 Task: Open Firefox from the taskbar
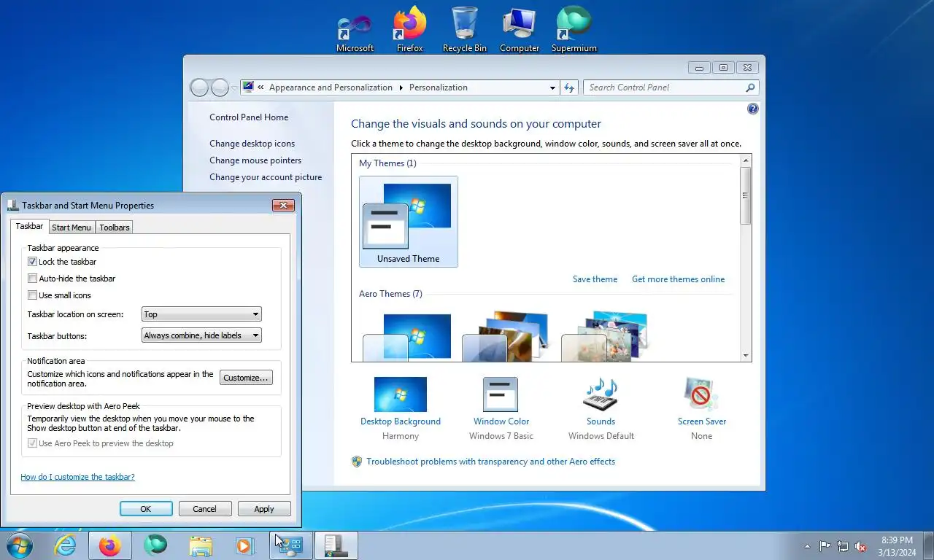[110, 545]
